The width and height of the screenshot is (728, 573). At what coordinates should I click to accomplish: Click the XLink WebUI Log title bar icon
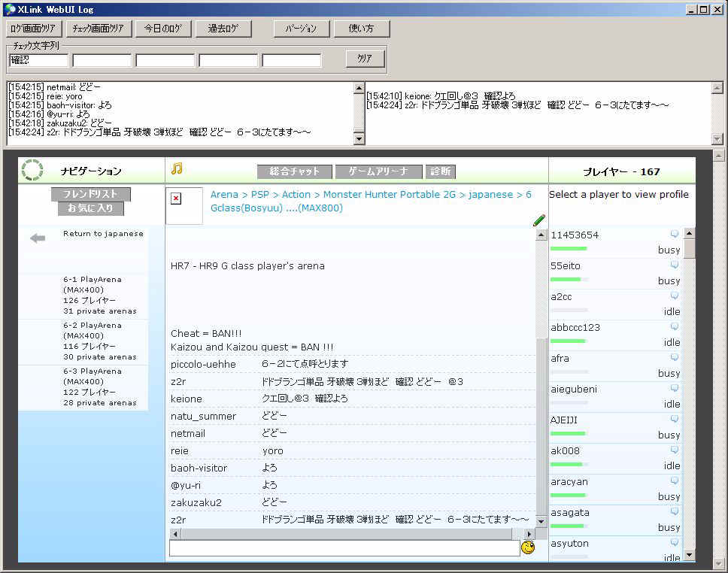pyautogui.click(x=10, y=9)
